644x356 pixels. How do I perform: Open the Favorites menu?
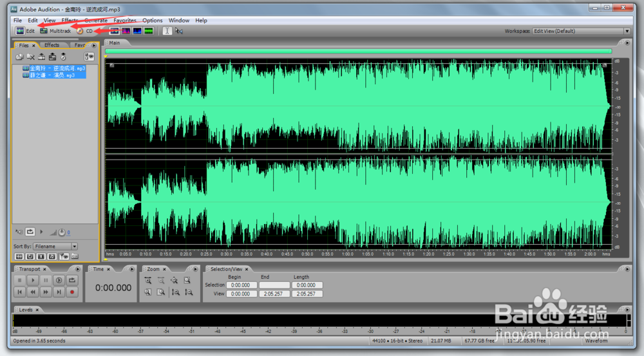[x=125, y=20]
